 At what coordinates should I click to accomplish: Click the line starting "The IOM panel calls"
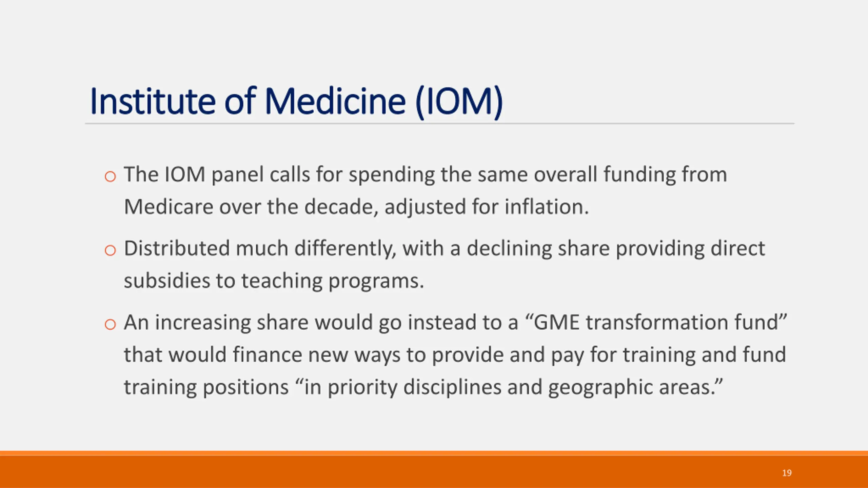(x=426, y=175)
